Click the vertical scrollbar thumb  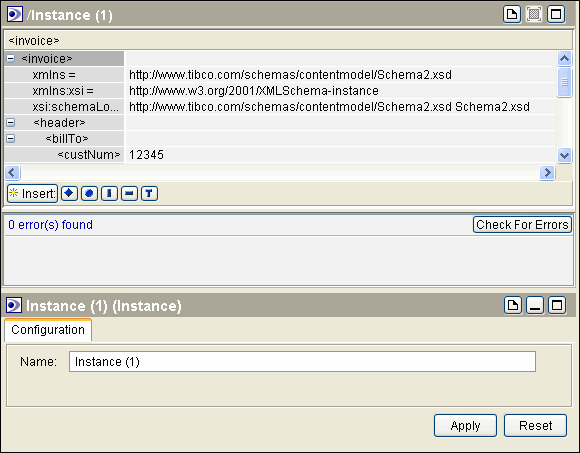(564, 82)
